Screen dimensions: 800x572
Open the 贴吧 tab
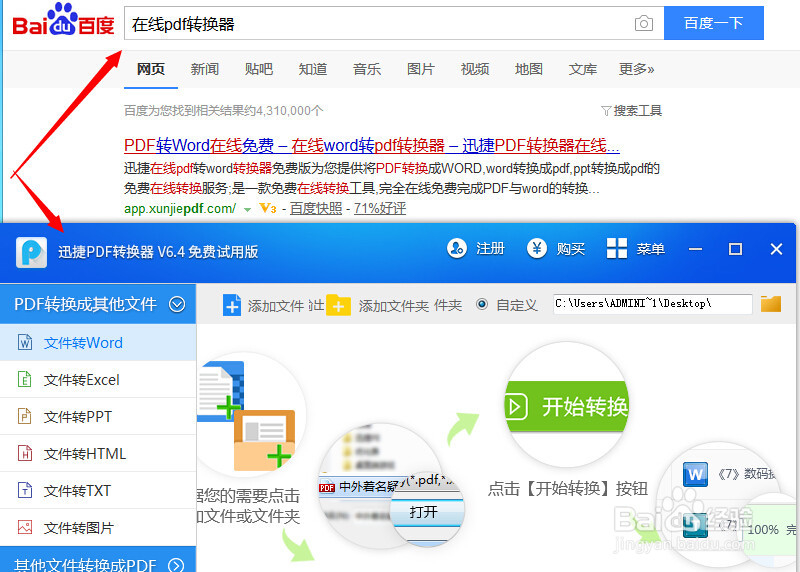pyautogui.click(x=259, y=69)
